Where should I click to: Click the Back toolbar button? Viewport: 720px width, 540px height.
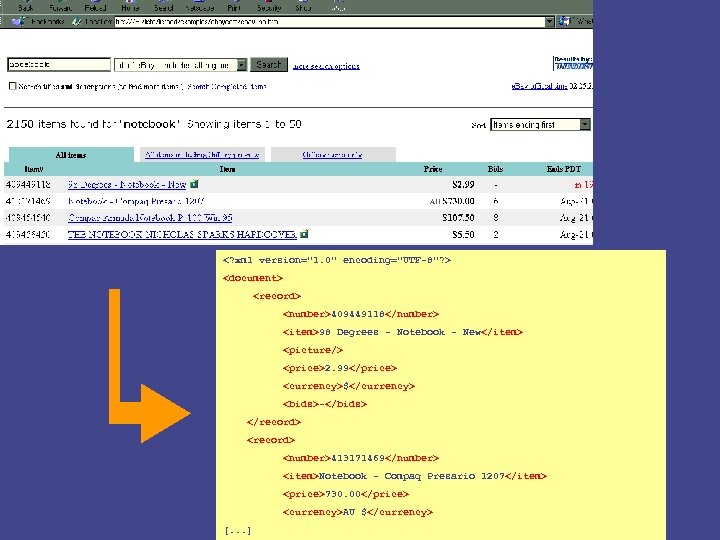26,6
